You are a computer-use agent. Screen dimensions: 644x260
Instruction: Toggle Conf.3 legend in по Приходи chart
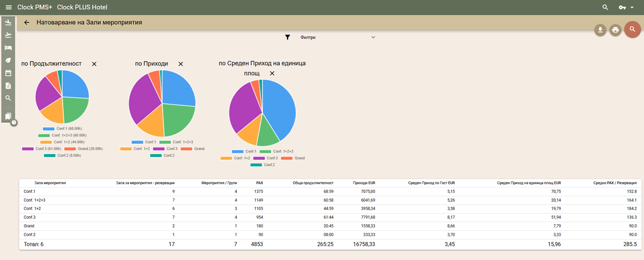[x=165, y=149]
